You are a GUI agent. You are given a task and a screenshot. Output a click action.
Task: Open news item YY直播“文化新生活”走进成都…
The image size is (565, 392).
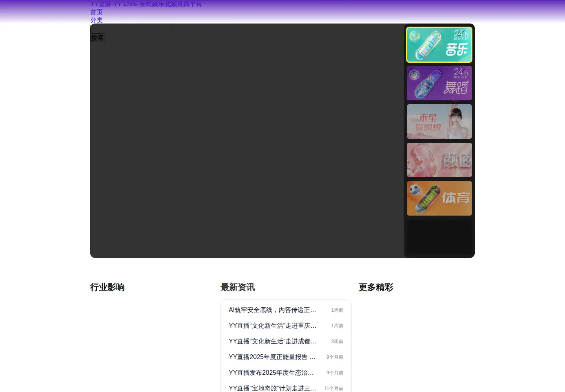pyautogui.click(x=272, y=341)
